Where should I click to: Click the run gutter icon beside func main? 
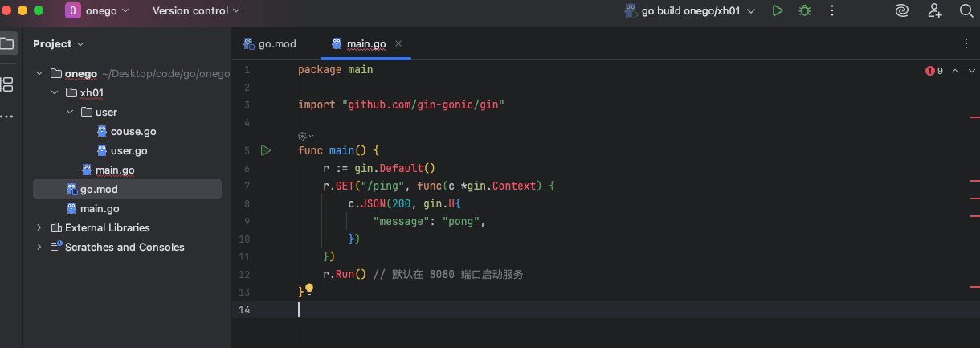click(266, 150)
